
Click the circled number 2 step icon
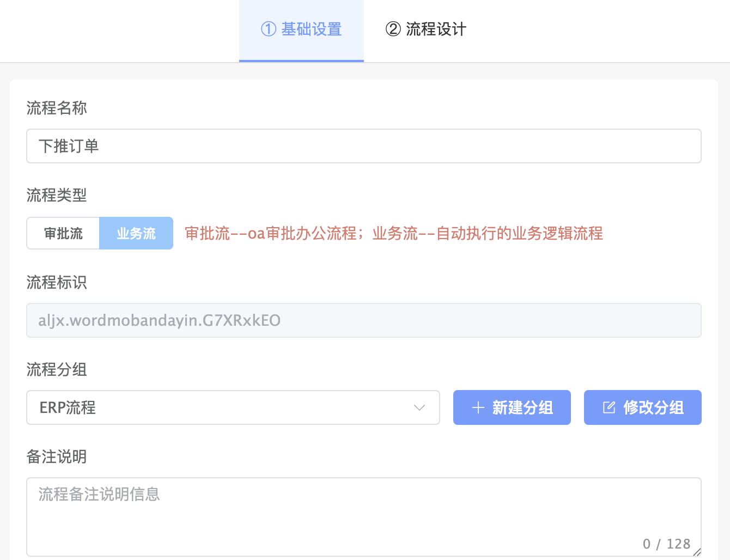(393, 29)
